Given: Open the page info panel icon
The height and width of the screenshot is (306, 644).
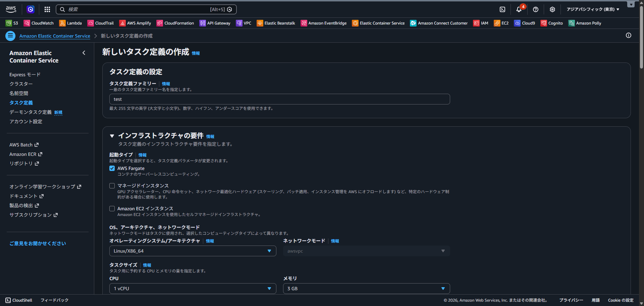Looking at the screenshot, I should [629, 35].
